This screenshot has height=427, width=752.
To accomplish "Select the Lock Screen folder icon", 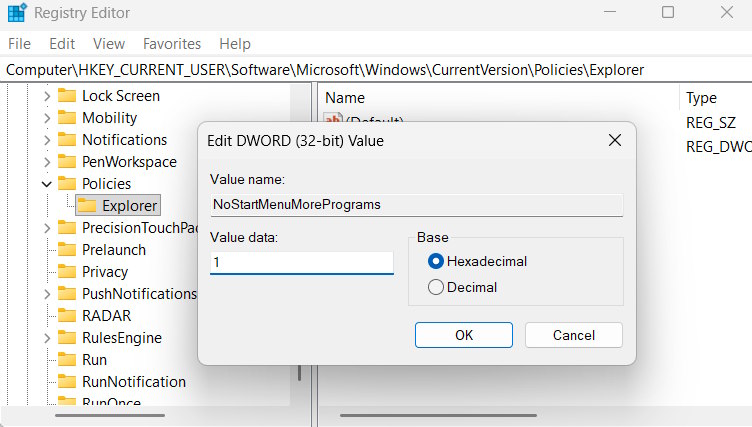I will [x=67, y=95].
